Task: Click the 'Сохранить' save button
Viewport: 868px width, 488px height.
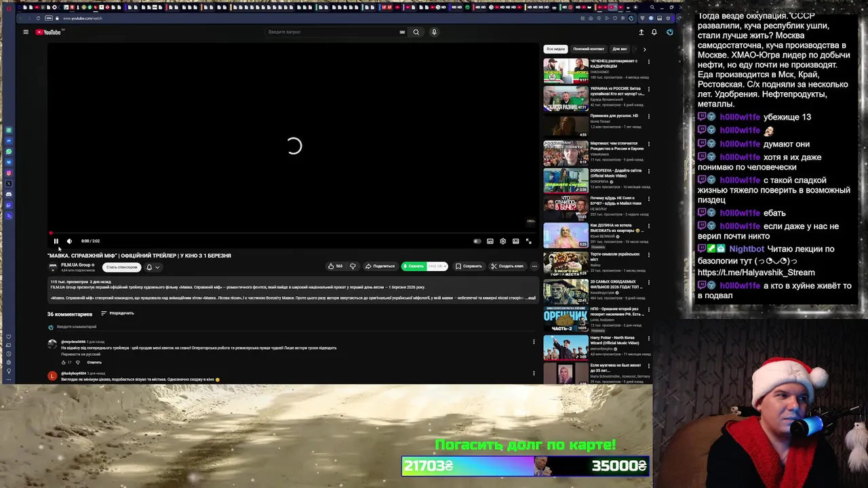Action: 469,266
